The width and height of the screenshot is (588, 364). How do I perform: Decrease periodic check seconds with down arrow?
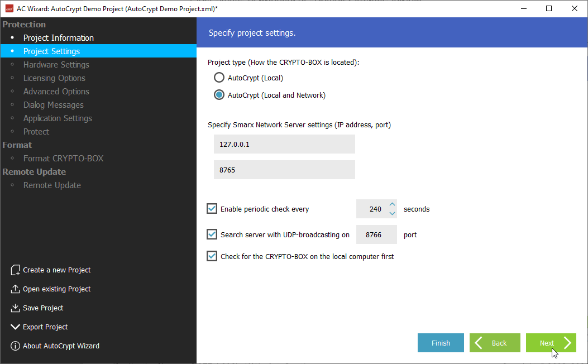point(392,213)
